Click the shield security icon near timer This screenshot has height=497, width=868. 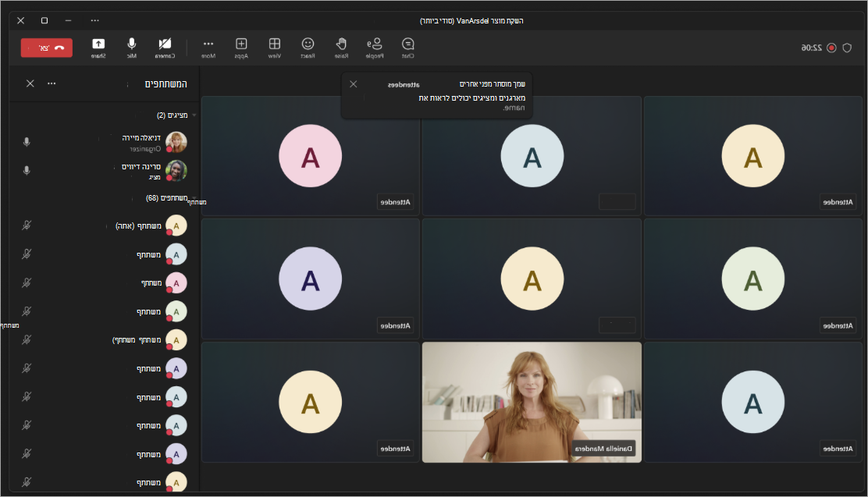coord(847,48)
